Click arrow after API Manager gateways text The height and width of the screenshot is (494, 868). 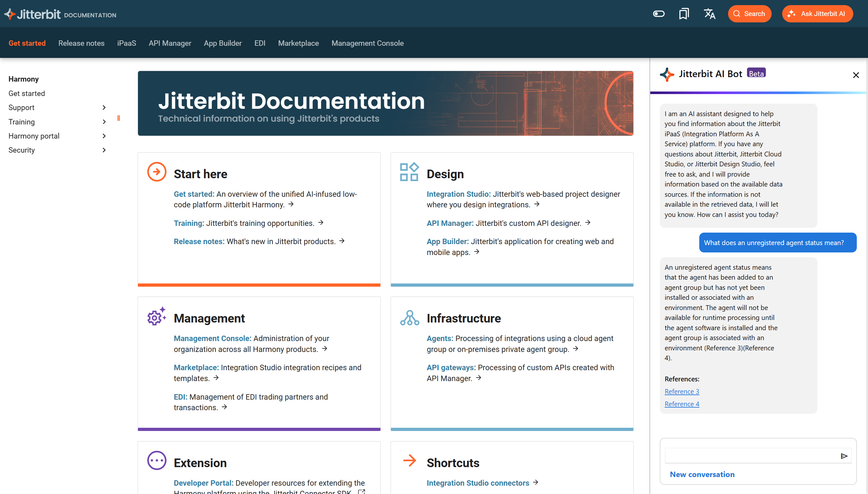[x=478, y=378]
